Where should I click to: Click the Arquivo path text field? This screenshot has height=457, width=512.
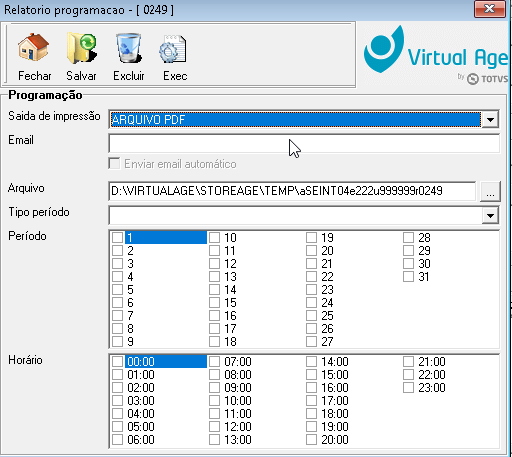coord(292,191)
